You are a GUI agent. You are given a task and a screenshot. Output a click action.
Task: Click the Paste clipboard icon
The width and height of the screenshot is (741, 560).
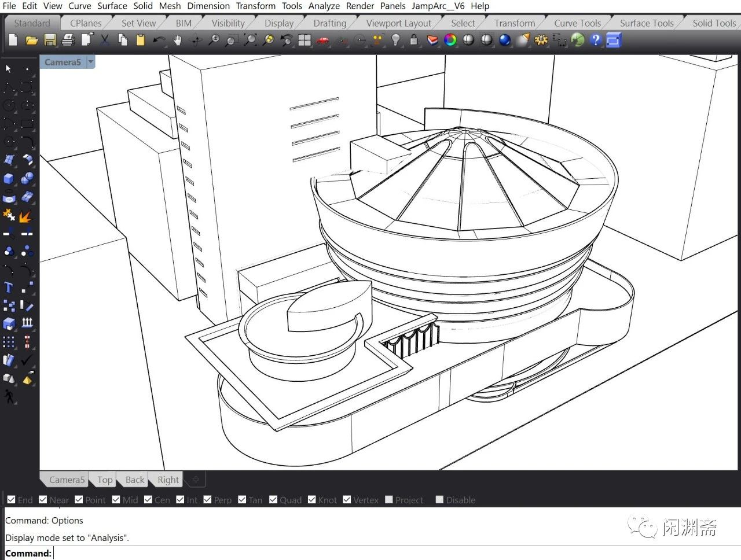point(141,40)
